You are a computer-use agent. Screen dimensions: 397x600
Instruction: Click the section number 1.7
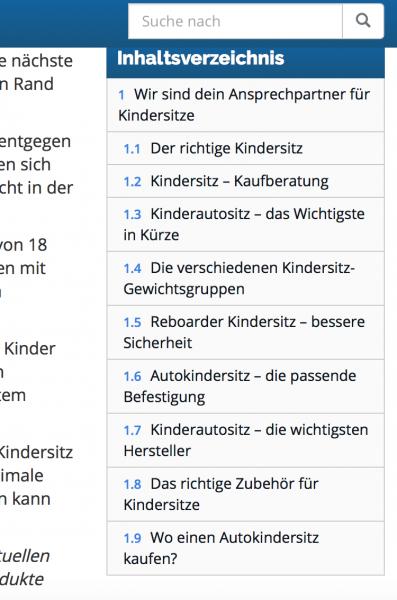click(x=132, y=430)
